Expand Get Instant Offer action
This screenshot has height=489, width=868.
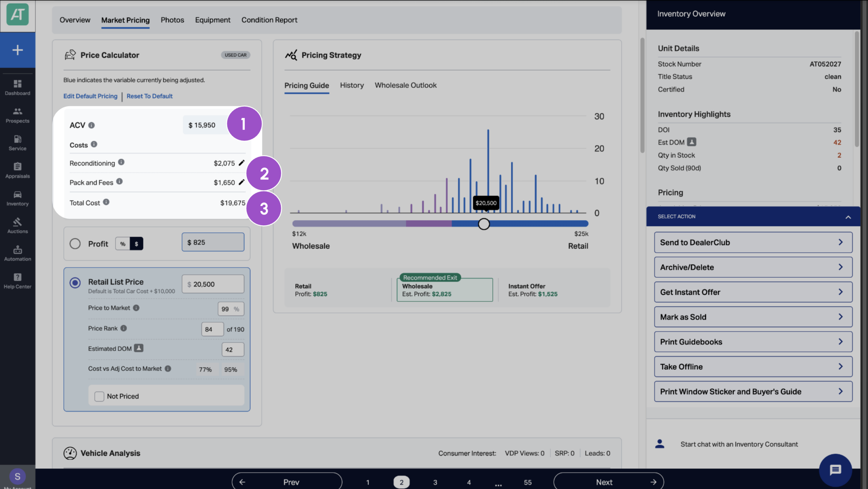[x=753, y=292]
